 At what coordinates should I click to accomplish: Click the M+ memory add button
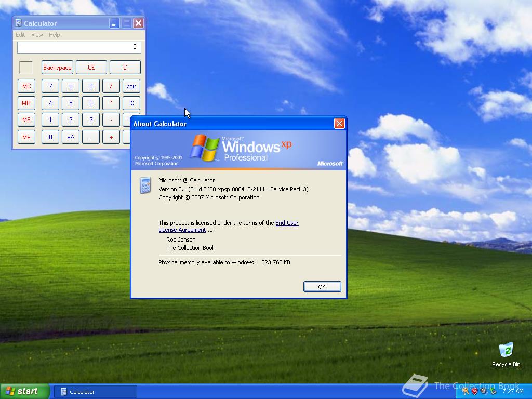coord(26,137)
